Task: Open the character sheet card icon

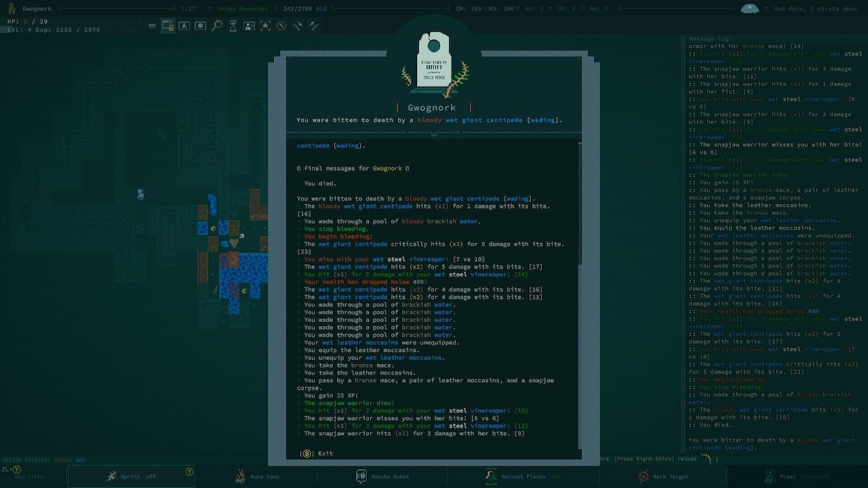Action: [250, 26]
